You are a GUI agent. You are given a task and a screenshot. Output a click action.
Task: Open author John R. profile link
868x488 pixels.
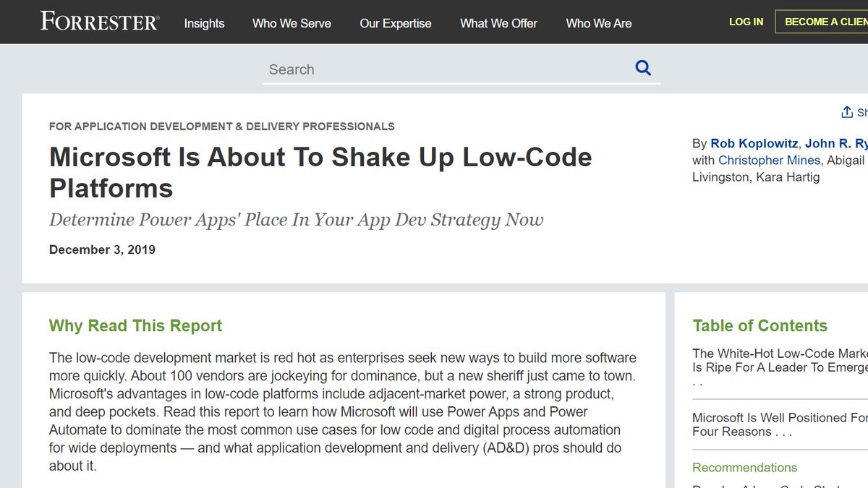[837, 143]
